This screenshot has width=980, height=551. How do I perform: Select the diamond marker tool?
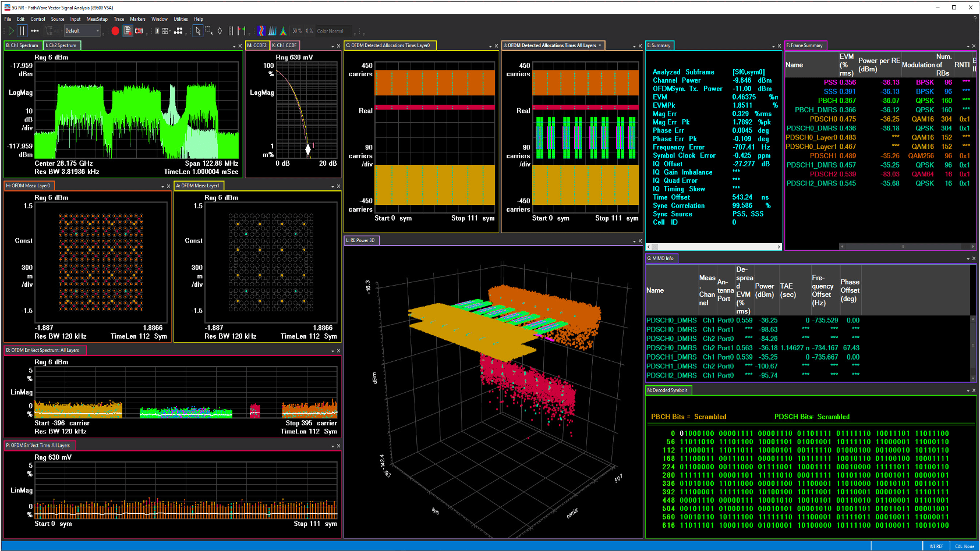(x=220, y=31)
